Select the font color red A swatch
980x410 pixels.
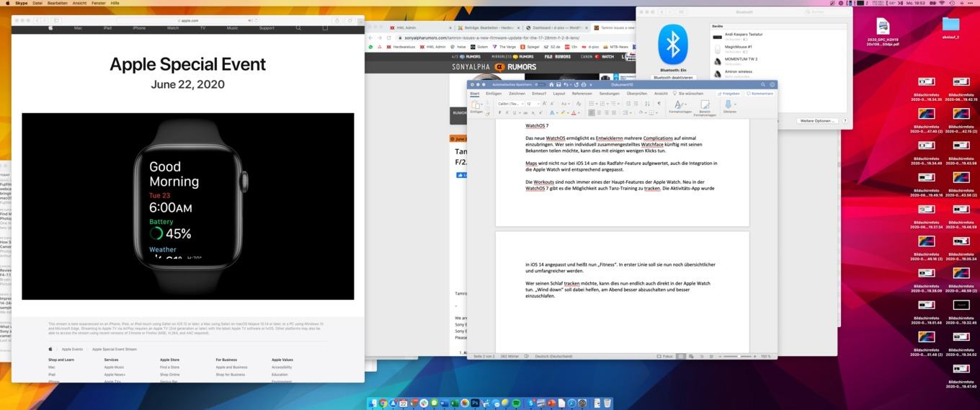point(574,112)
